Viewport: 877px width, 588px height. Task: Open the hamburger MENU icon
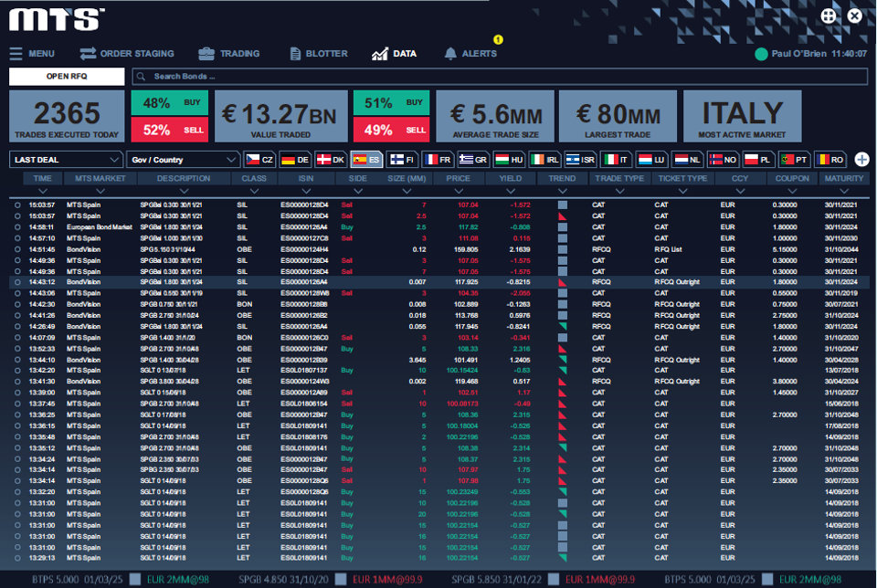(16, 54)
